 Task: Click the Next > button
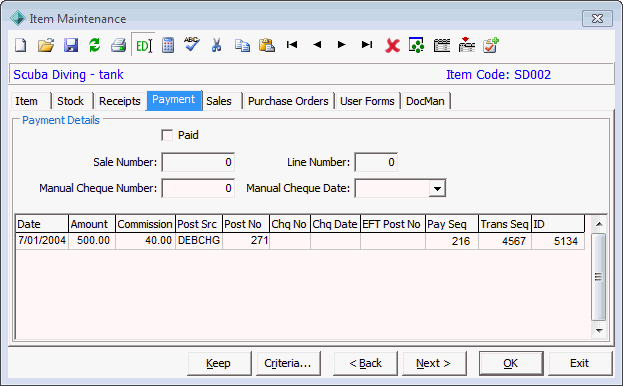click(434, 363)
